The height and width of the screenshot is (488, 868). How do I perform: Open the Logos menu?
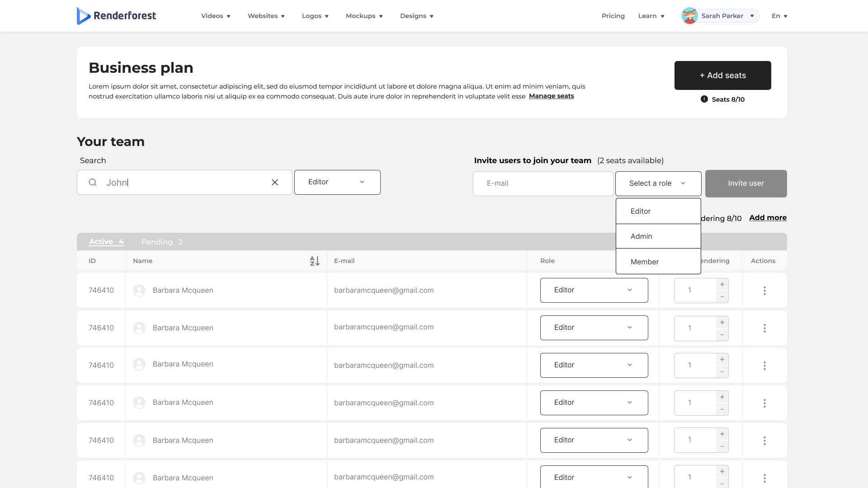tap(315, 16)
